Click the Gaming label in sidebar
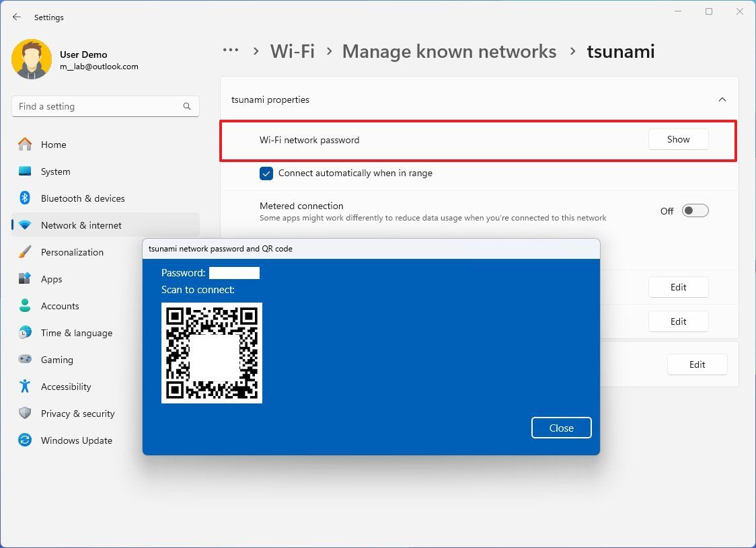756x548 pixels. [57, 360]
